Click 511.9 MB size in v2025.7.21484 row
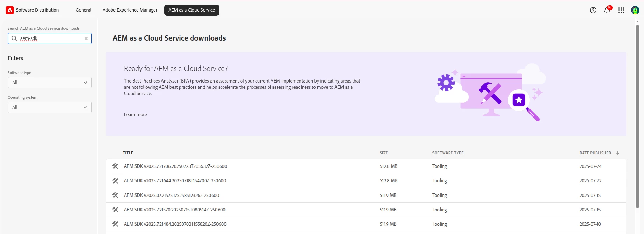Viewport: 644px width, 234px height. 388,224
